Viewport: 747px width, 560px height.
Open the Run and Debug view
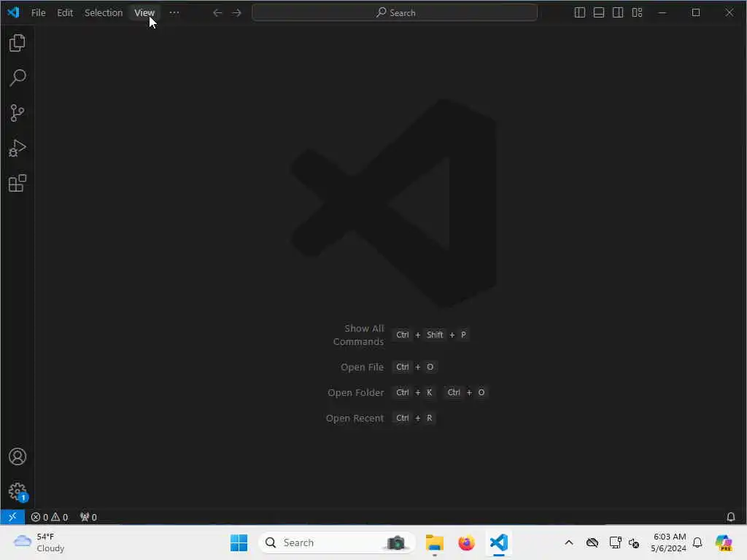point(18,148)
